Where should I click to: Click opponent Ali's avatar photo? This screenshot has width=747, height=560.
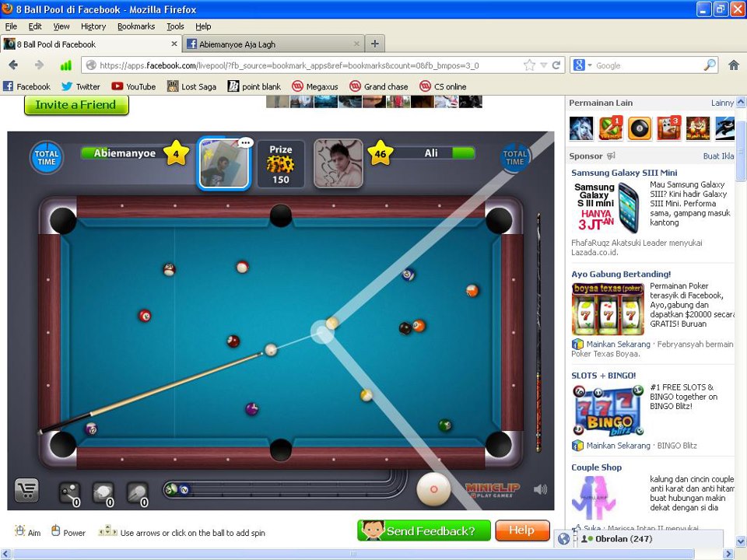click(x=338, y=163)
